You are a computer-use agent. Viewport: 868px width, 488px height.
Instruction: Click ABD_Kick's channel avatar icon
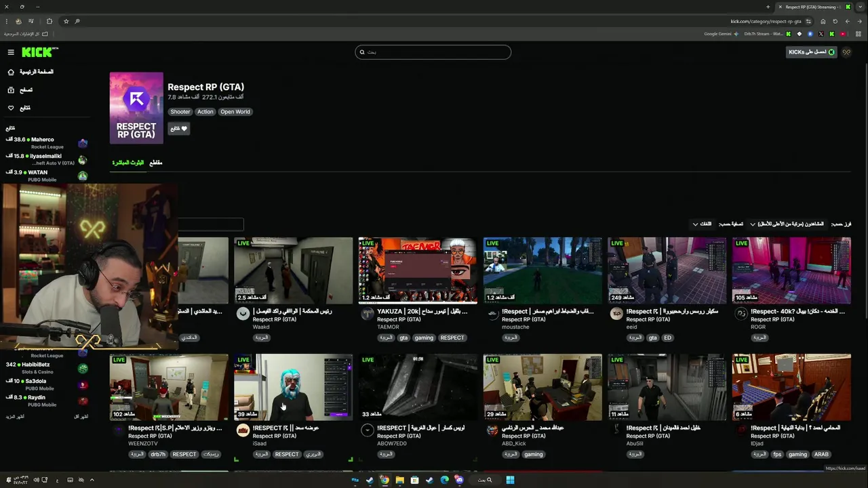[x=492, y=430]
